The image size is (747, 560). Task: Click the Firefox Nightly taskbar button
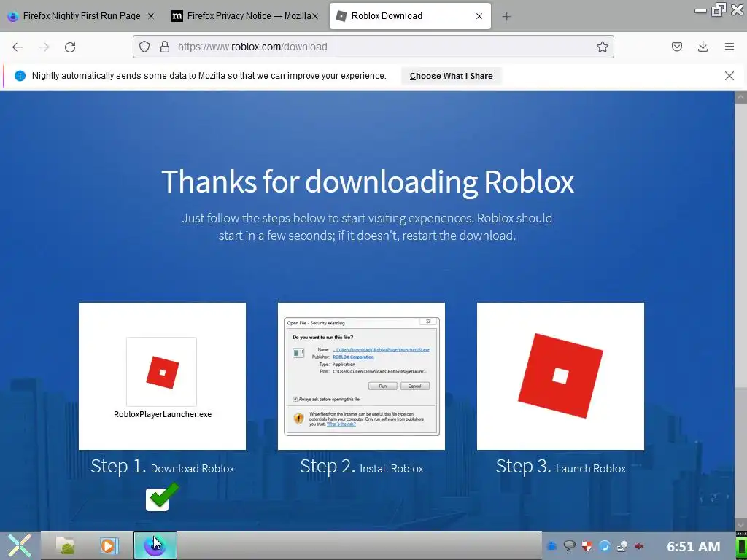click(x=155, y=545)
